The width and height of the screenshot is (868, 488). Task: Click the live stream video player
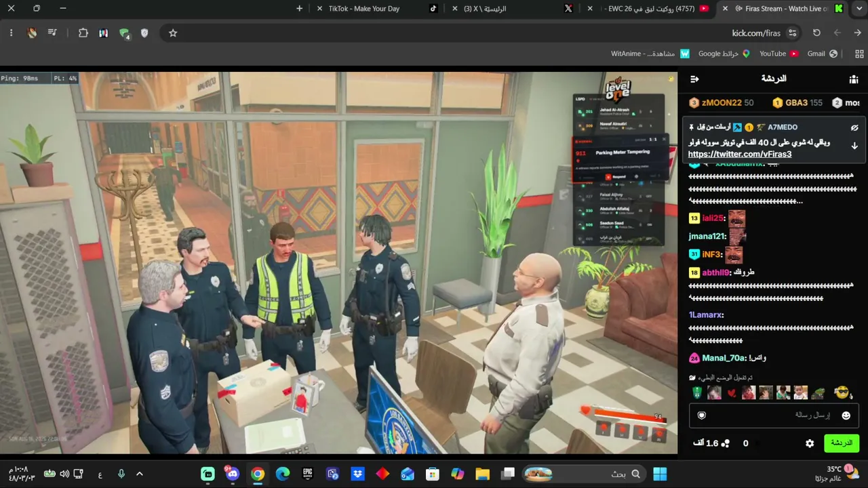(338, 263)
